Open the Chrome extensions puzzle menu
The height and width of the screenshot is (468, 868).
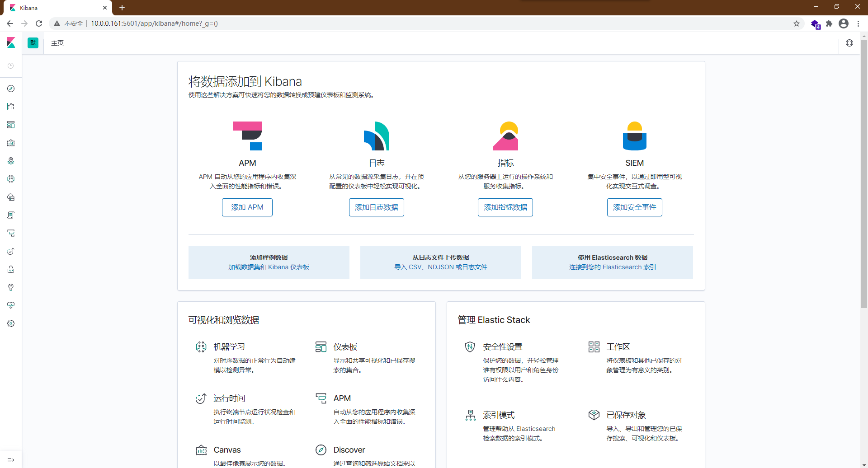[x=829, y=23]
